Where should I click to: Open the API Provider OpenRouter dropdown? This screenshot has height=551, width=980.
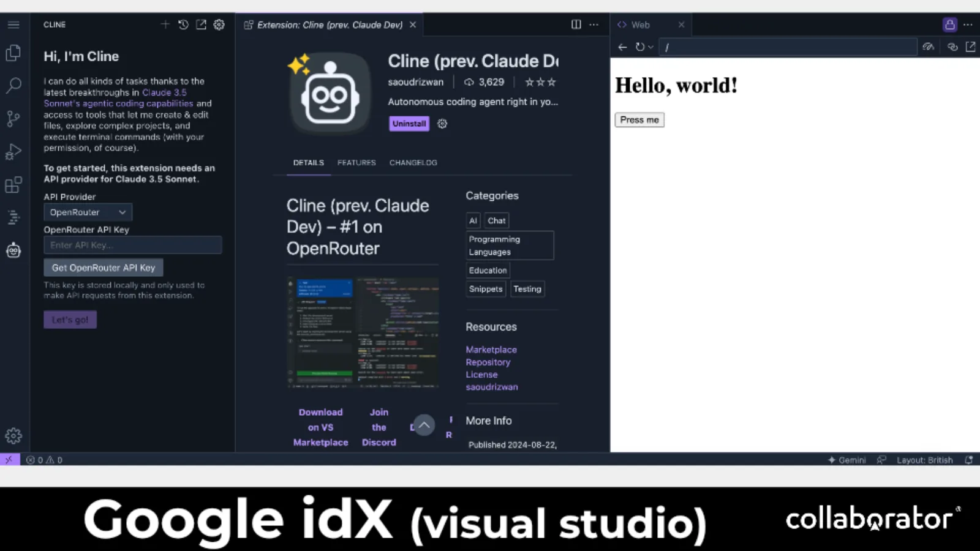88,212
